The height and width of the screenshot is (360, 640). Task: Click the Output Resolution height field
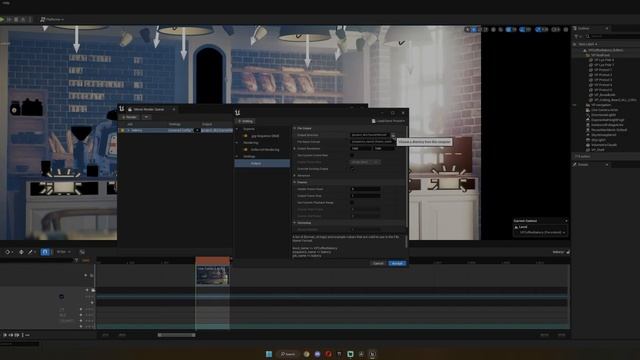384,149
